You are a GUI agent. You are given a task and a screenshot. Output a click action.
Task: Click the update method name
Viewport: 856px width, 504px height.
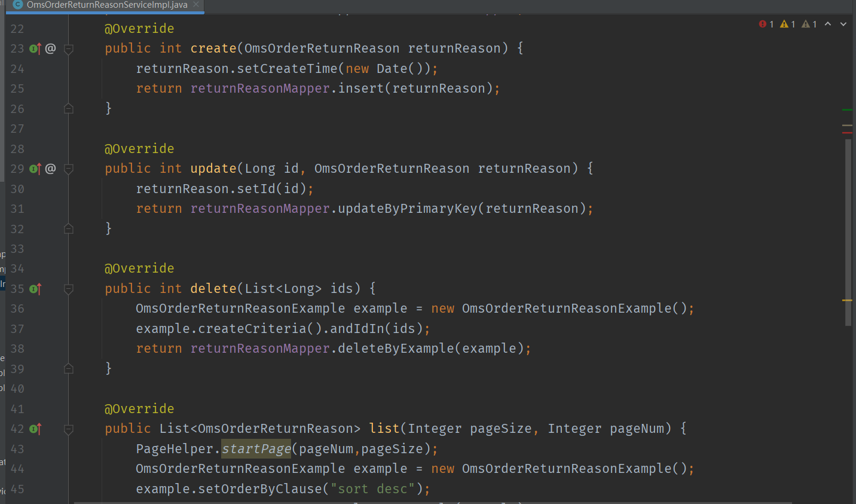click(213, 169)
